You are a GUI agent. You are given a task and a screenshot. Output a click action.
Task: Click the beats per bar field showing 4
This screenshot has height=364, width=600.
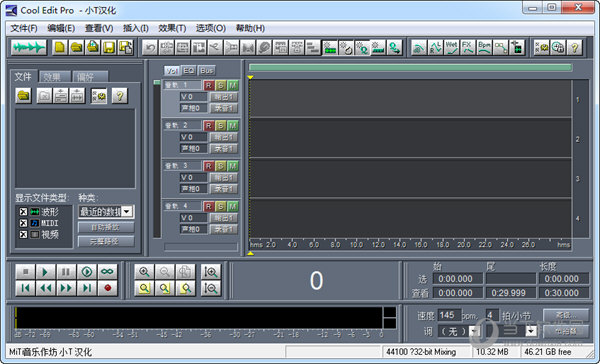[492, 315]
